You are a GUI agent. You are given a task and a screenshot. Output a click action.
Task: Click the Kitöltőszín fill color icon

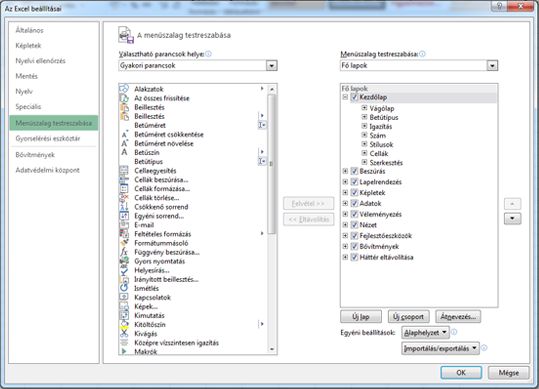(x=124, y=325)
